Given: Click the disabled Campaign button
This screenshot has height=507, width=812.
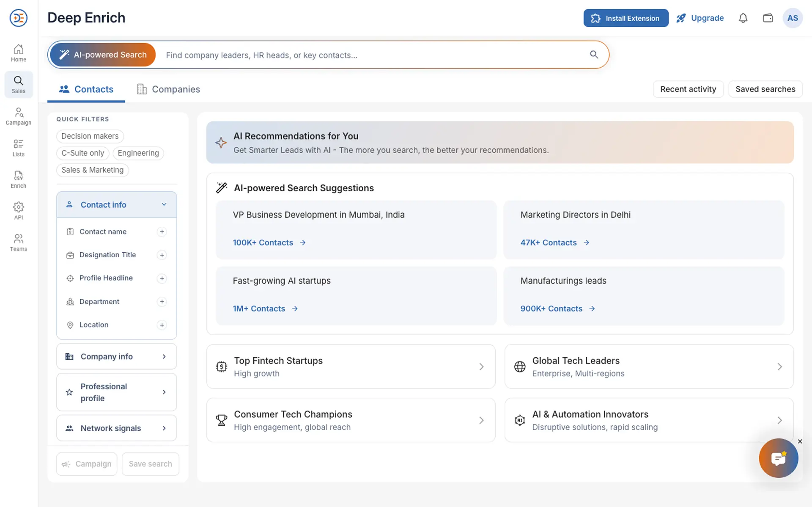Looking at the screenshot, I should [x=87, y=464].
